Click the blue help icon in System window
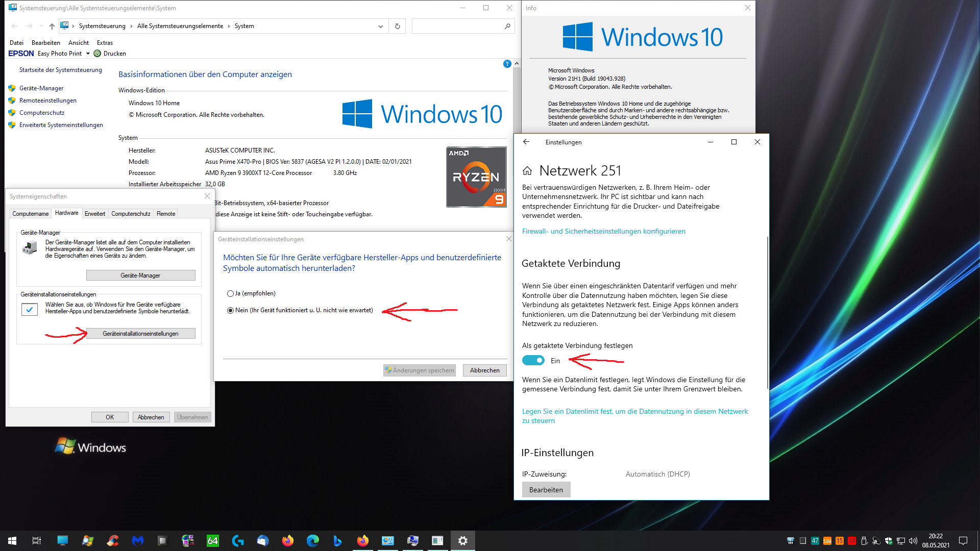The height and width of the screenshot is (551, 980). point(507,64)
